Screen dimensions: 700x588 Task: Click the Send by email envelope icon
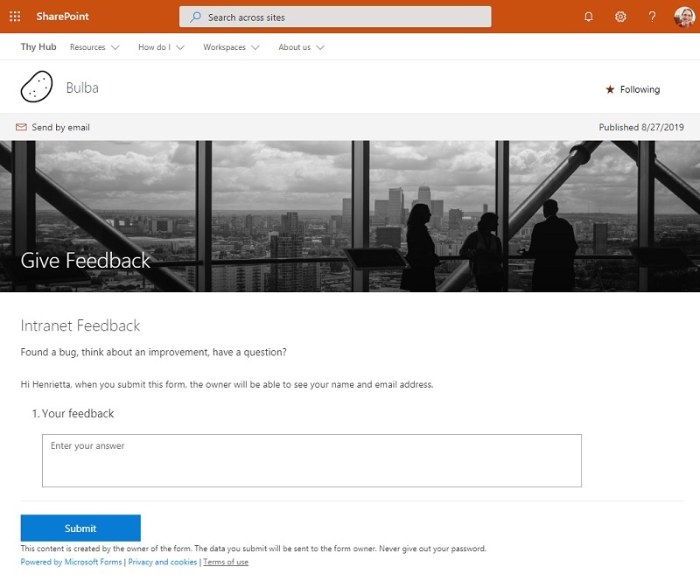click(21, 128)
